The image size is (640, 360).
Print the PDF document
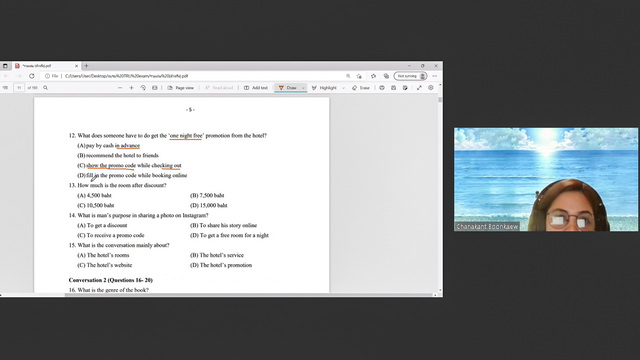382,88
